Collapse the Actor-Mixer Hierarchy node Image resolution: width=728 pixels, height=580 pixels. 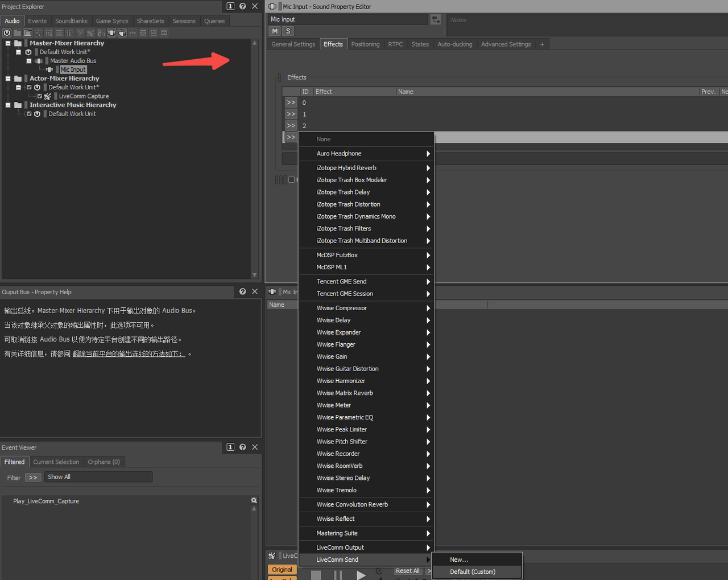click(x=8, y=79)
